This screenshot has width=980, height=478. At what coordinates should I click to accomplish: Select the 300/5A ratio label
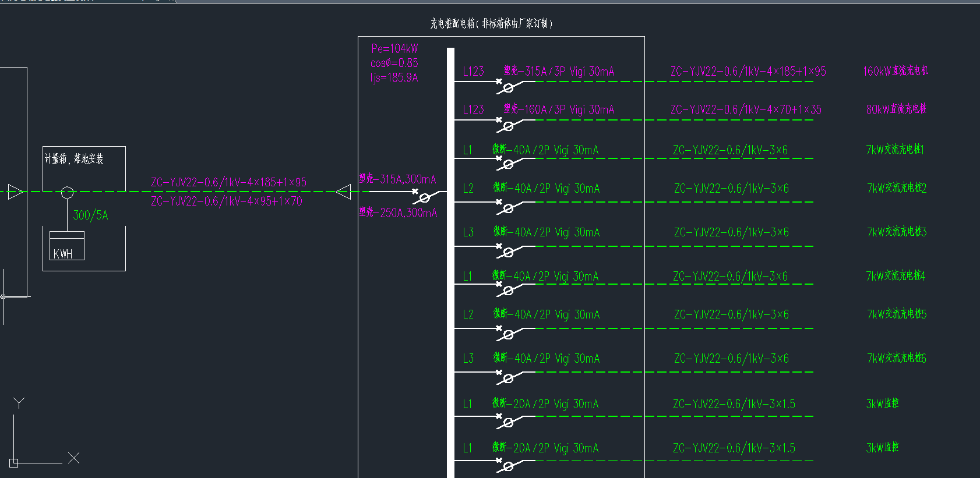(90, 215)
